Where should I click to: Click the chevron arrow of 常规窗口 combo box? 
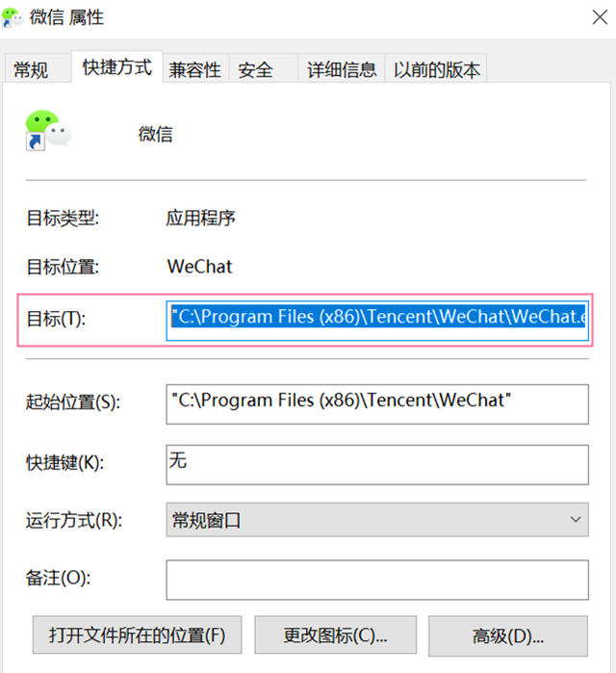tap(576, 519)
